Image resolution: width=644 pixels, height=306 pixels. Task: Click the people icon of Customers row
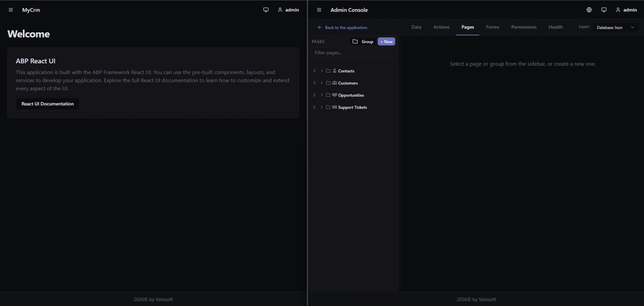[x=334, y=83]
